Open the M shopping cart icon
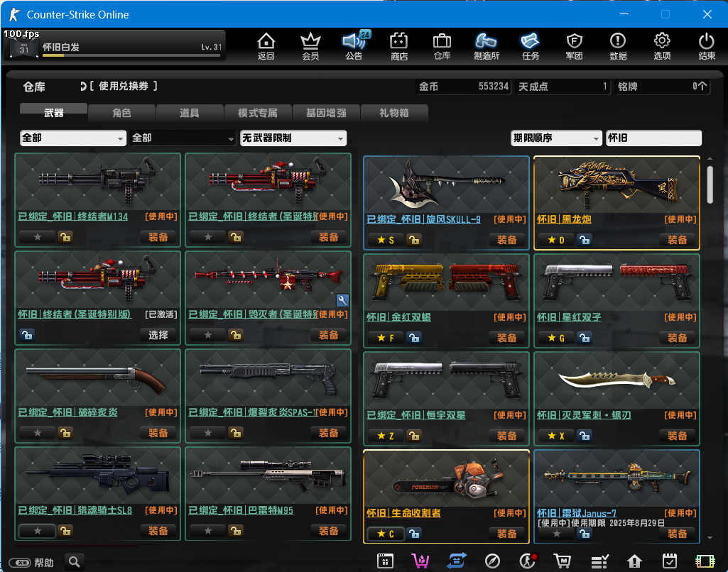 click(x=563, y=561)
